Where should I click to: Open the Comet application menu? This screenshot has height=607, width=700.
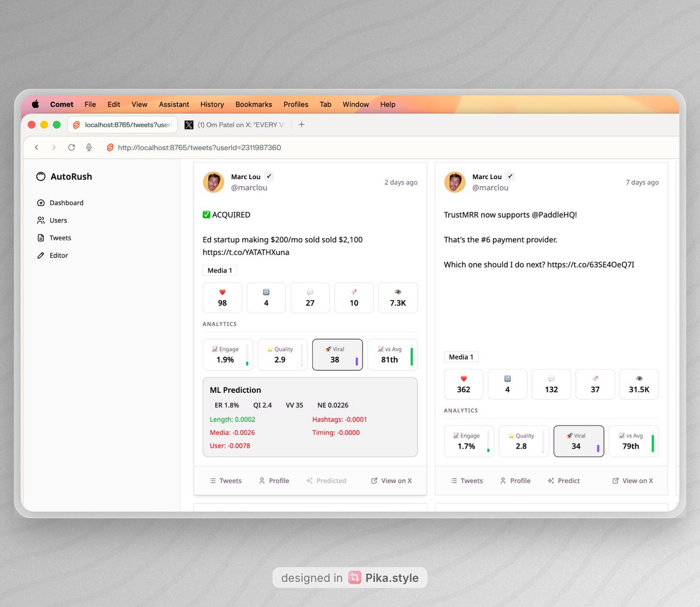pyautogui.click(x=62, y=104)
